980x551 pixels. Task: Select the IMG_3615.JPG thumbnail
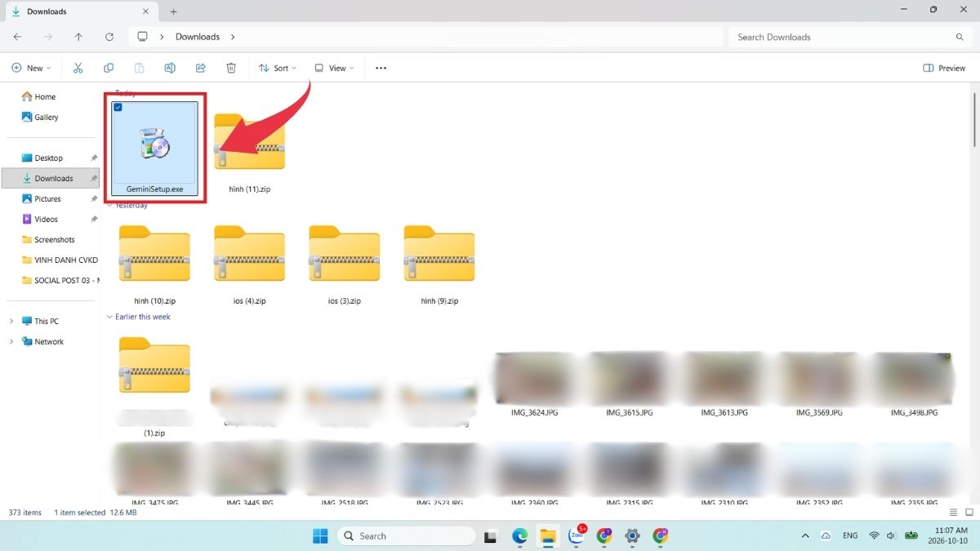(630, 378)
